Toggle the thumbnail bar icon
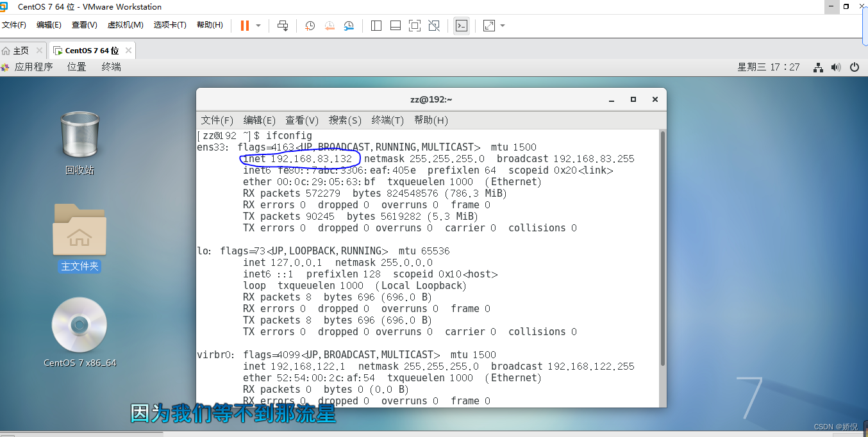Screen dimensions: 868x437 [x=396, y=26]
